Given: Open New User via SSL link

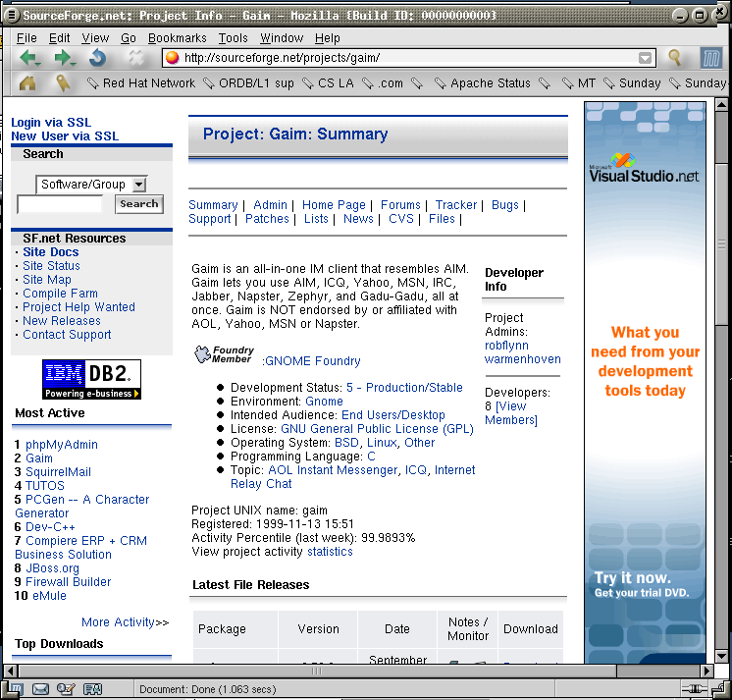Looking at the screenshot, I should point(65,136).
